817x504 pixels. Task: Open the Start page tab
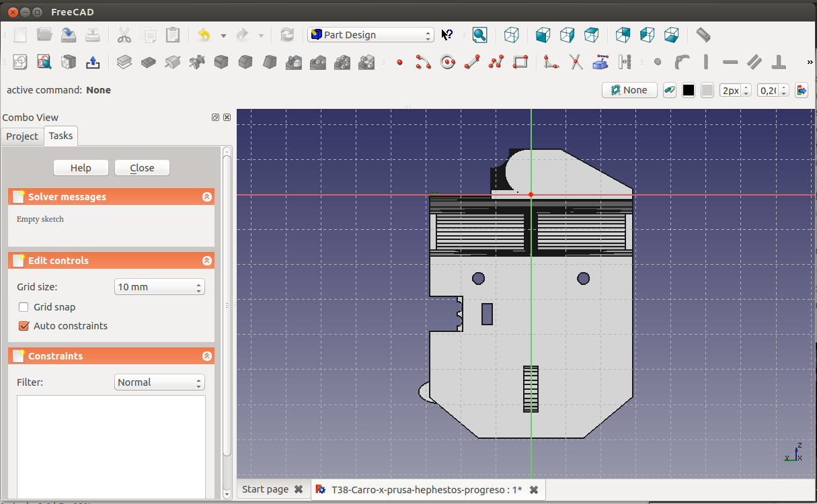pyautogui.click(x=265, y=489)
